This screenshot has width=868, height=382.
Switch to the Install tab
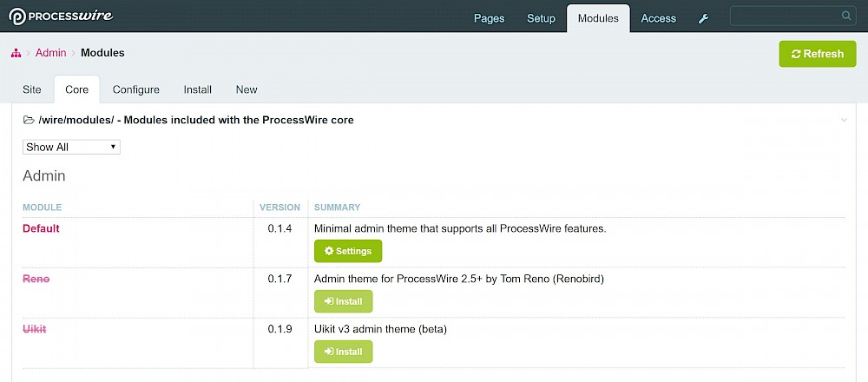198,89
